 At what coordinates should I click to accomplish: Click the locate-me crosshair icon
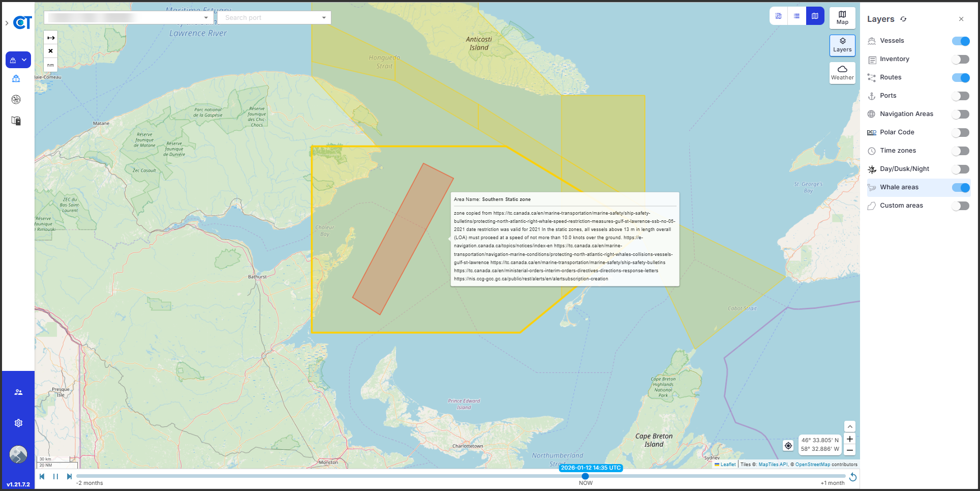[x=788, y=446]
